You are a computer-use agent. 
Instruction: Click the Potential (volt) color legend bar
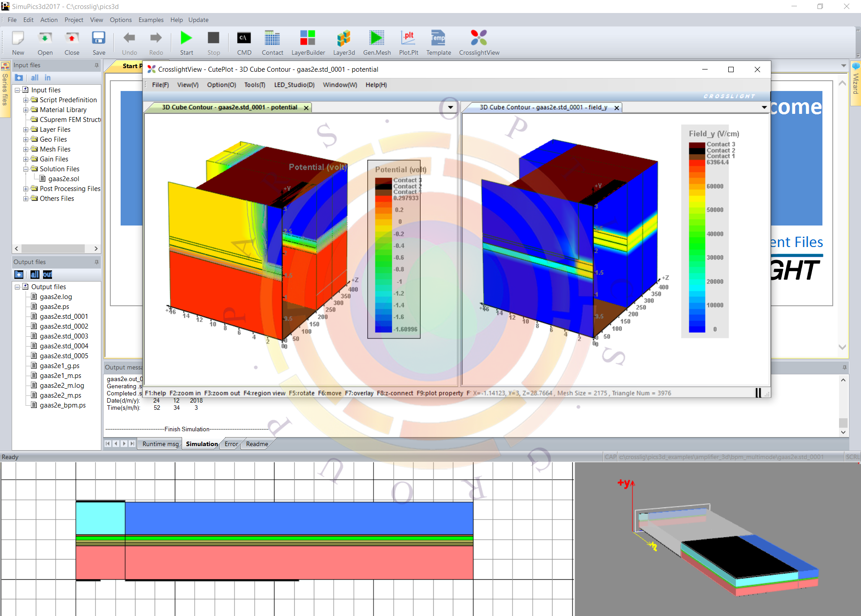[x=383, y=256]
